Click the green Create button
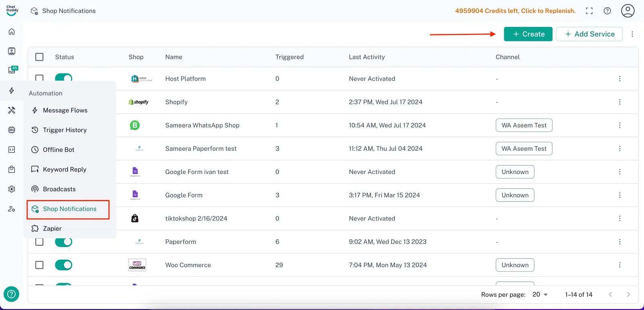The height and width of the screenshot is (310, 644). 528,34
